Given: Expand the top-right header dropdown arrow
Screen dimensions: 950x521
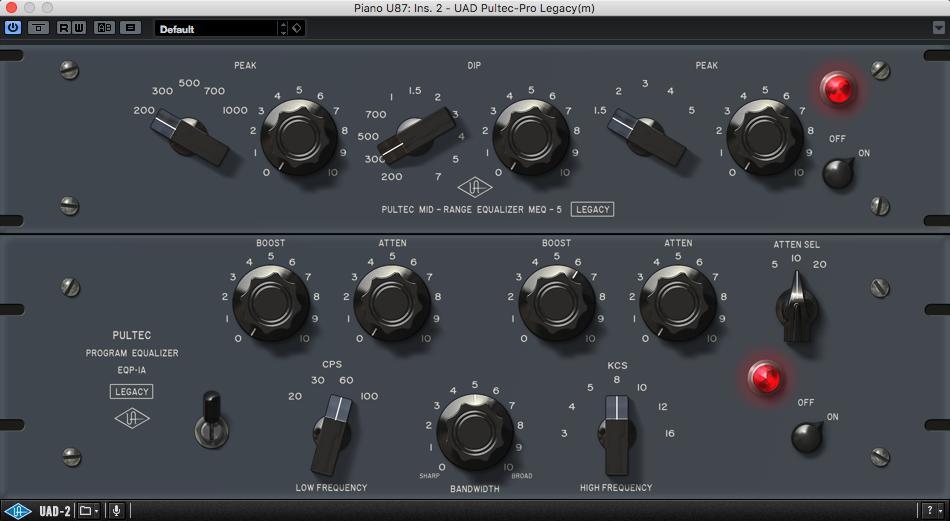Looking at the screenshot, I should tap(938, 28).
